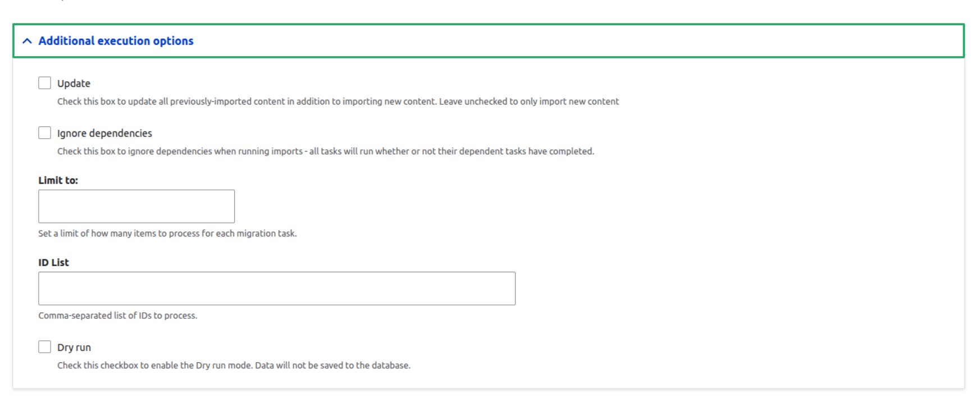Viewport: 980px width, 406px height.
Task: Collapse section using the chevron arrow icon
Action: coord(27,41)
